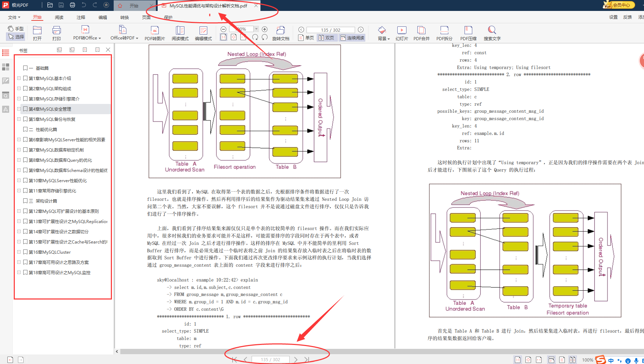Toggle 双页 double-page view
This screenshot has height=364, width=644.
coord(326,38)
